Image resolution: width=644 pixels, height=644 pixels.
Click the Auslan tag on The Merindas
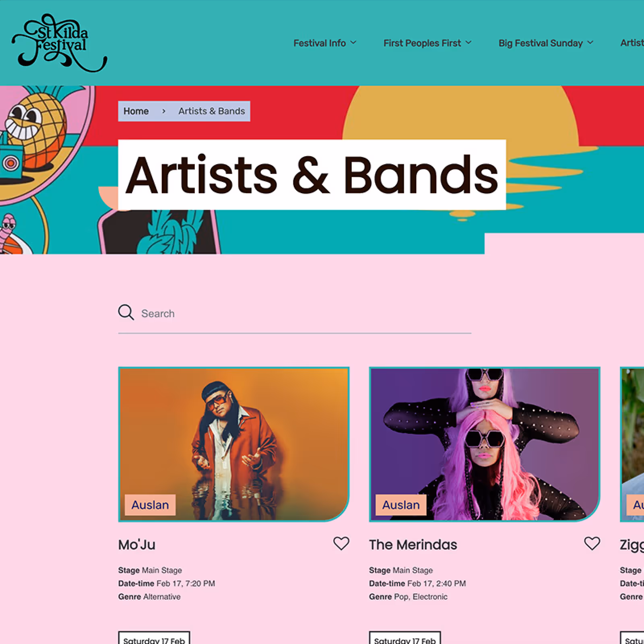401,505
